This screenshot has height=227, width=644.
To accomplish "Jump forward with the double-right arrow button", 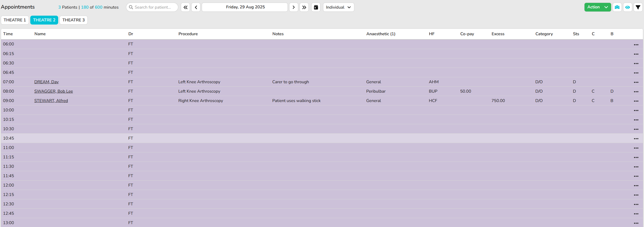I will tap(304, 7).
